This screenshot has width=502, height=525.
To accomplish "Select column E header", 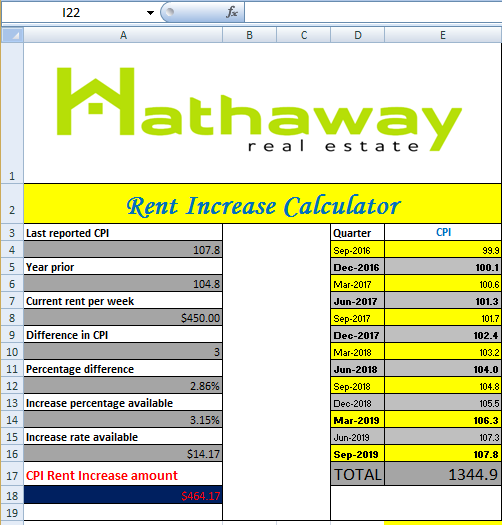I will [x=443, y=35].
